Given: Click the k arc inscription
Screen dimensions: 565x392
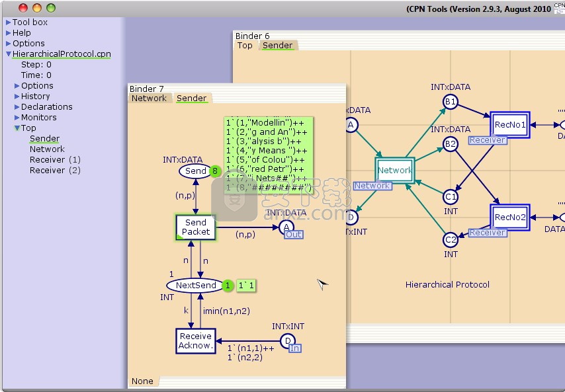Looking at the screenshot, I should (186, 310).
